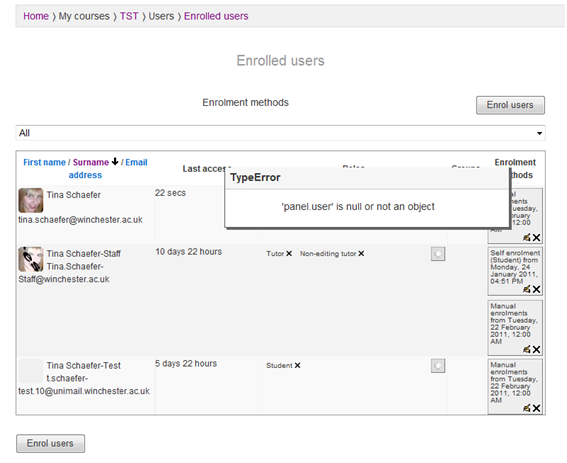The height and width of the screenshot is (463, 567).
Task: Unenrol Tina Schaefer-Staff from manual enrolment
Action: point(536,349)
